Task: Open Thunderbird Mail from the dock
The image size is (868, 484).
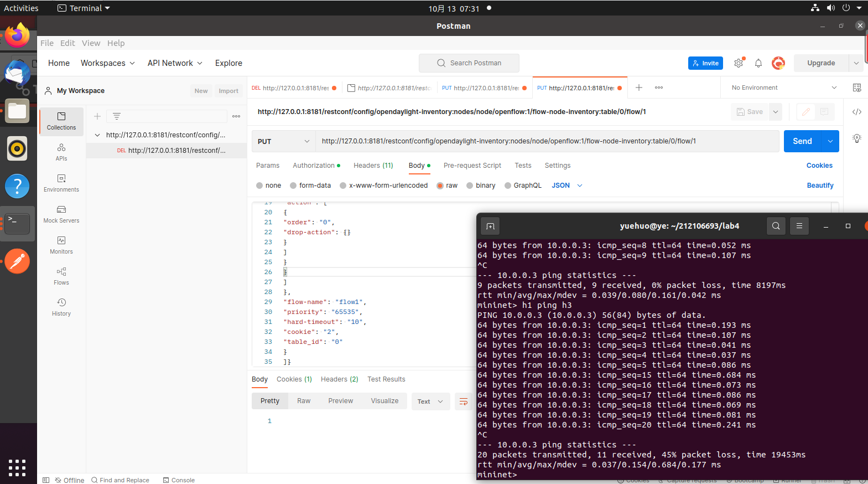Action: pos(17,73)
